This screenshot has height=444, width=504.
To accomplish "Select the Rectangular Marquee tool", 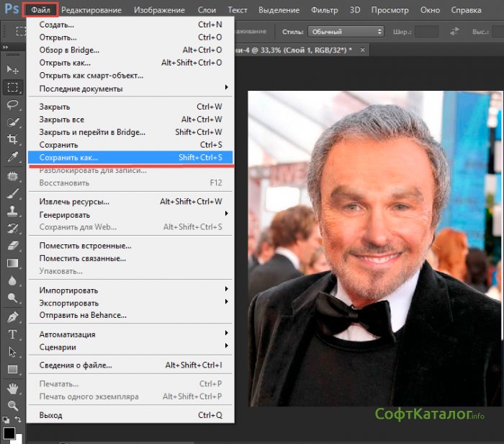I will [12, 87].
